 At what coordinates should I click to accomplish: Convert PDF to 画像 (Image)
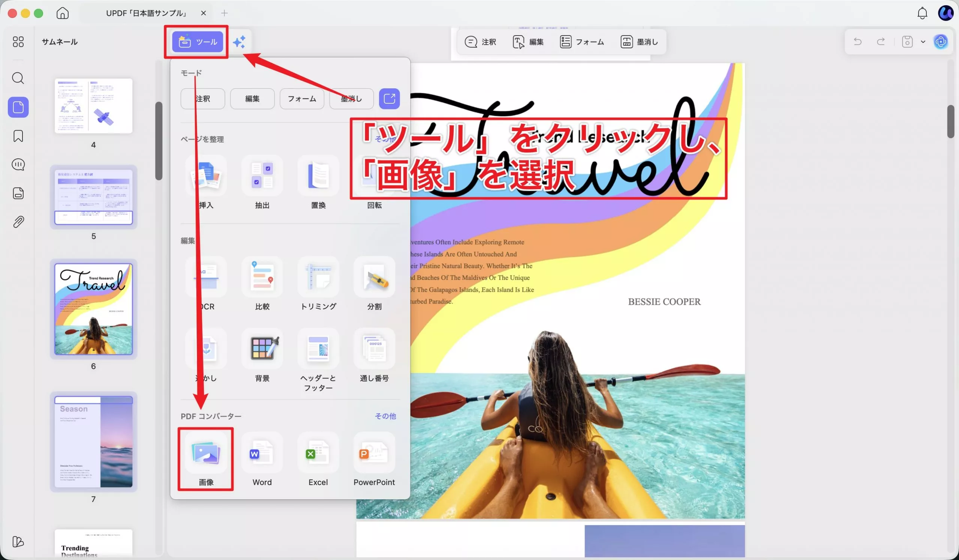coord(206,460)
